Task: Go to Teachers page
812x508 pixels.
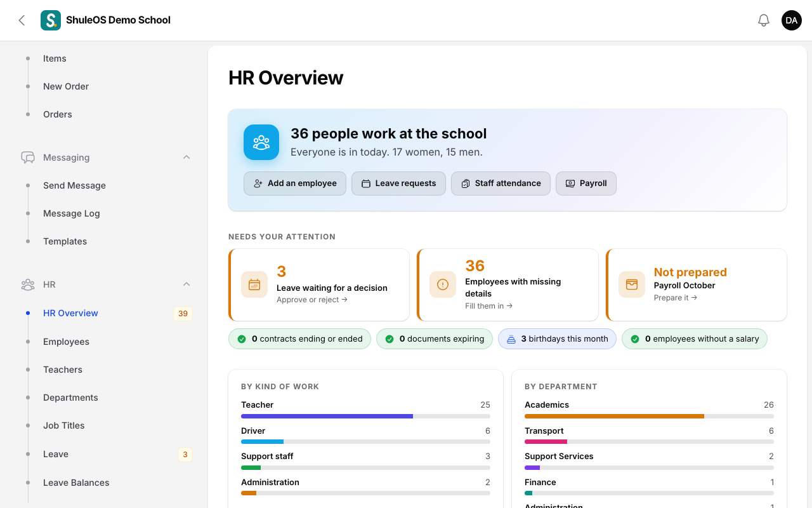Action: tap(63, 370)
